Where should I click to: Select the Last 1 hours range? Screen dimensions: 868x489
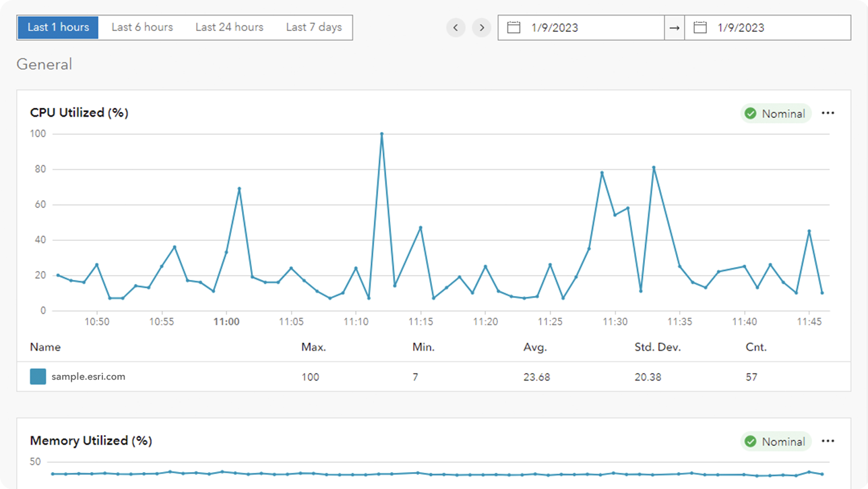(x=58, y=28)
